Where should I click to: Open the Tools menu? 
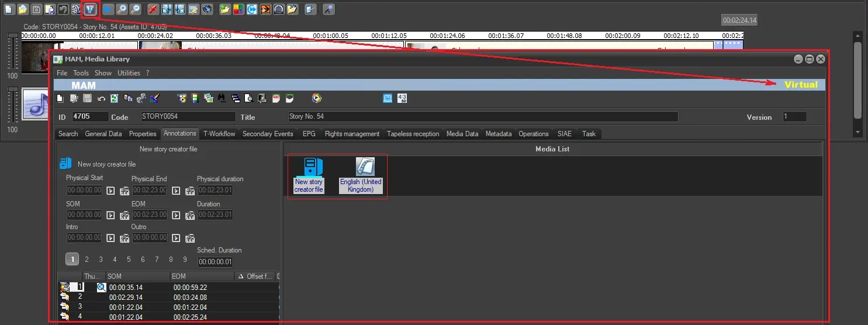pos(81,73)
